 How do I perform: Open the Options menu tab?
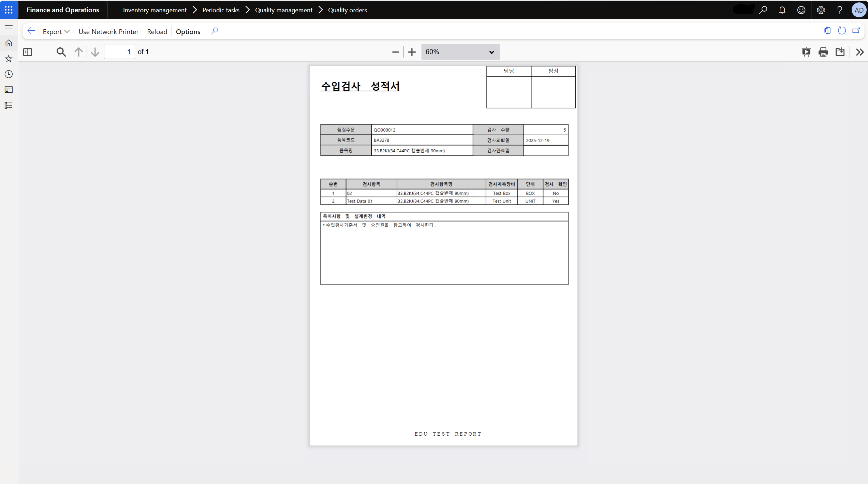point(188,31)
